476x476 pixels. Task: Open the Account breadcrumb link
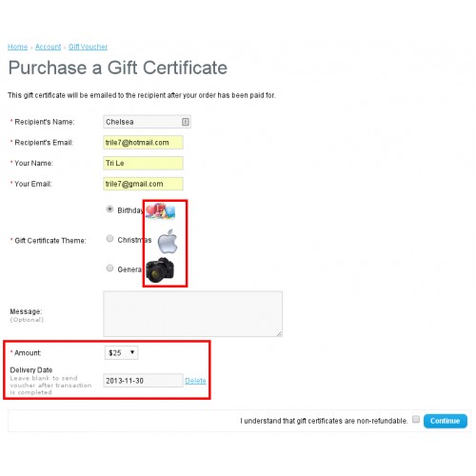tap(48, 47)
